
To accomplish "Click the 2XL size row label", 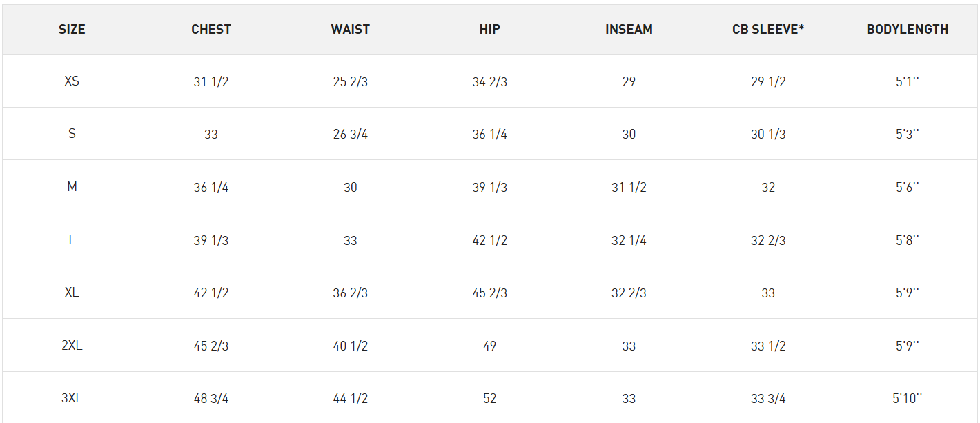I will click(72, 346).
